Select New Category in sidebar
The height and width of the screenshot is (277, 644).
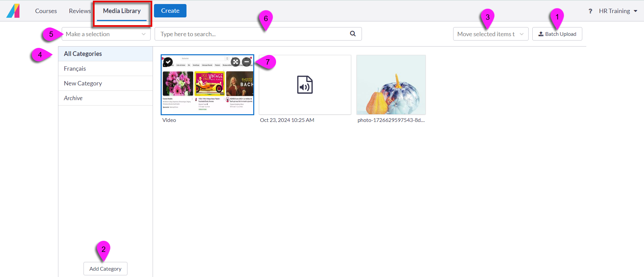point(105,83)
